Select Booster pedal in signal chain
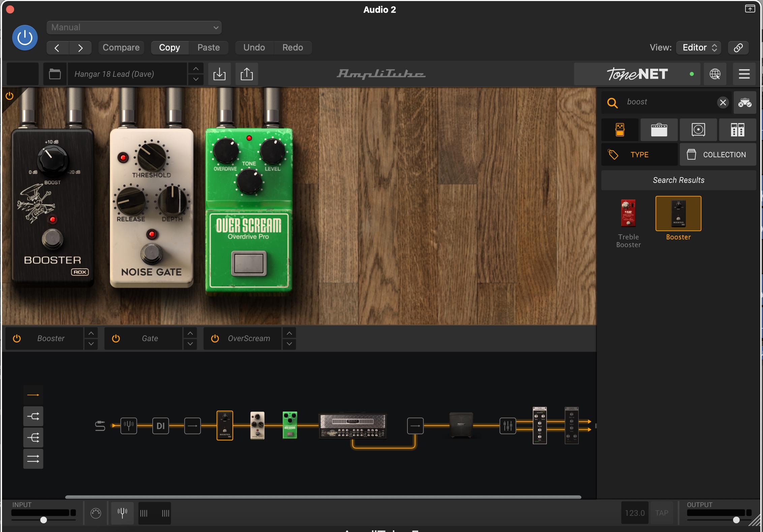The image size is (763, 532). pos(225,426)
